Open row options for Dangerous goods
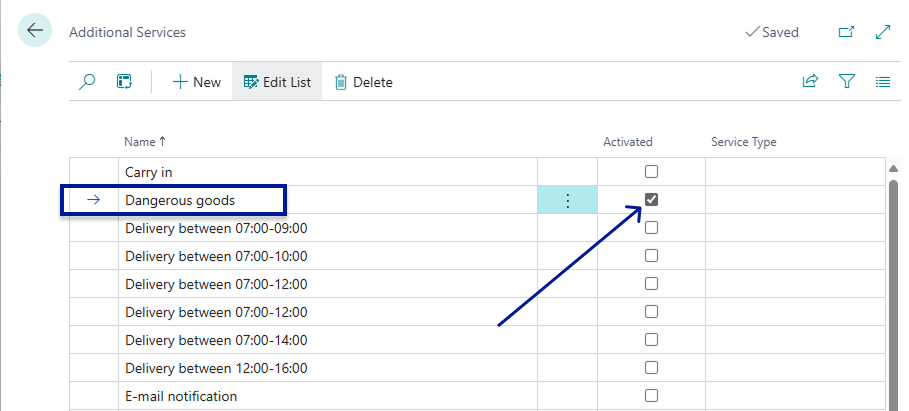Screen dimensions: 909x411 (568, 200)
